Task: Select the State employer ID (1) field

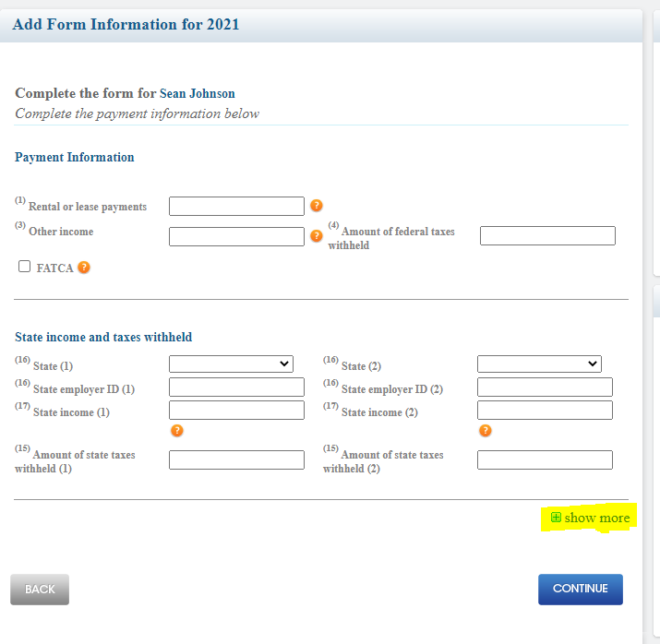Action: point(236,388)
